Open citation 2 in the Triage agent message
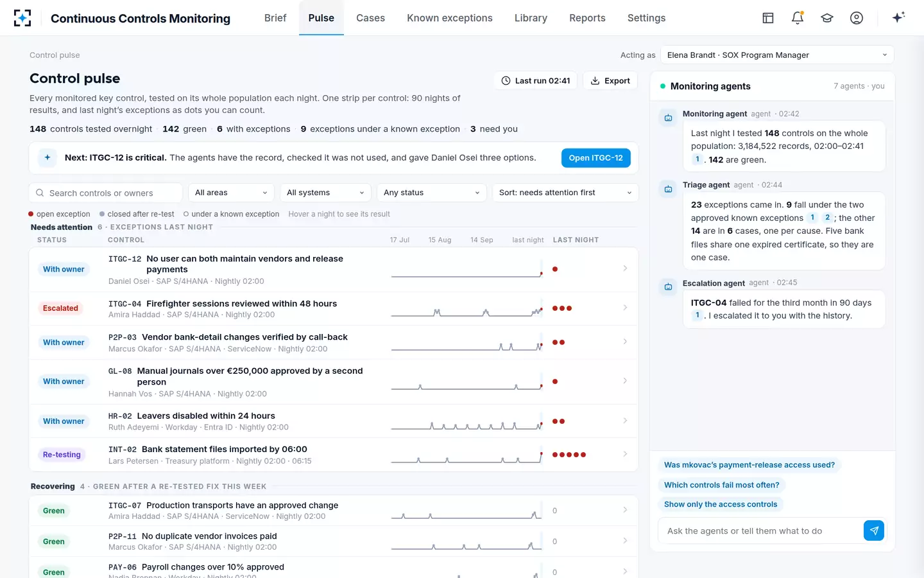924x578 pixels. pos(827,218)
